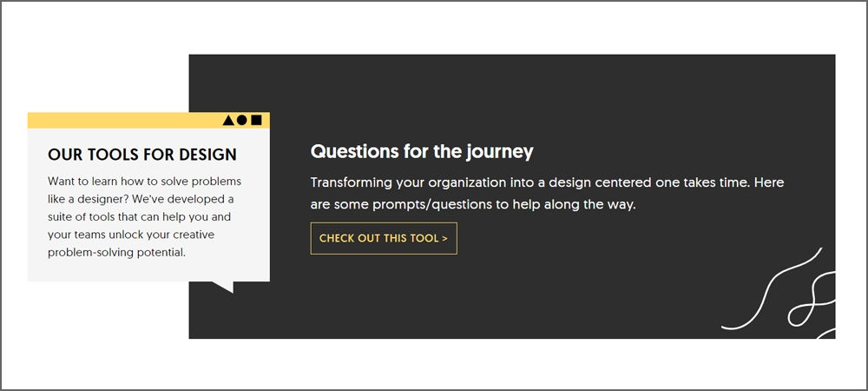Click the word "DESIGN" in the card title
The height and width of the screenshot is (391, 868).
click(207, 155)
